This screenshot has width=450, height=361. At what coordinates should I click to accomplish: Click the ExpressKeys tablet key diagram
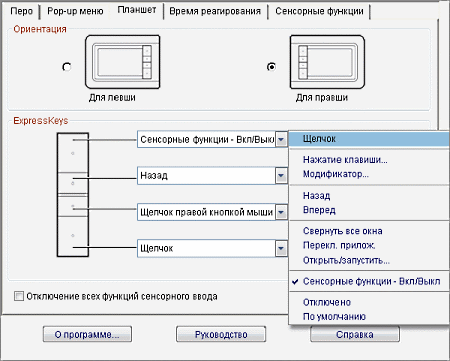point(73,195)
